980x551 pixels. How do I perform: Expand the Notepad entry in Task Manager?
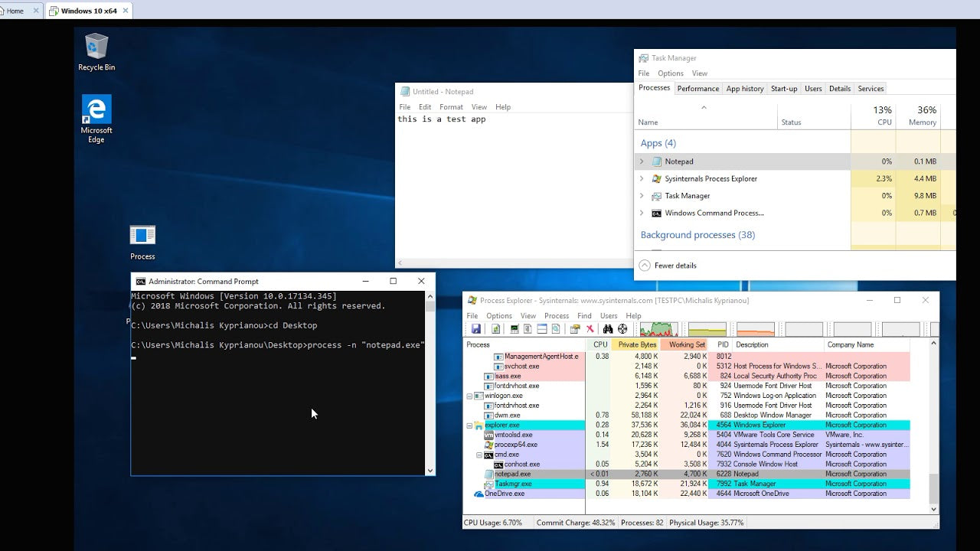(x=642, y=161)
